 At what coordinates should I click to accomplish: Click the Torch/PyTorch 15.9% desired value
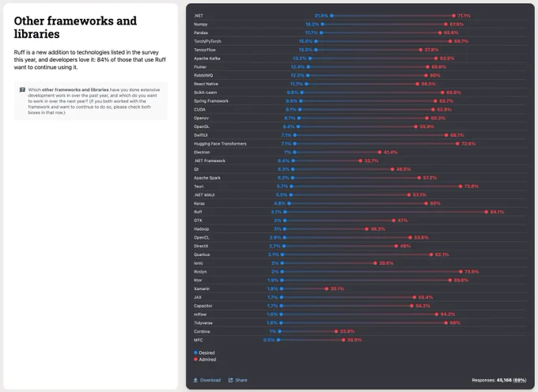[305, 41]
